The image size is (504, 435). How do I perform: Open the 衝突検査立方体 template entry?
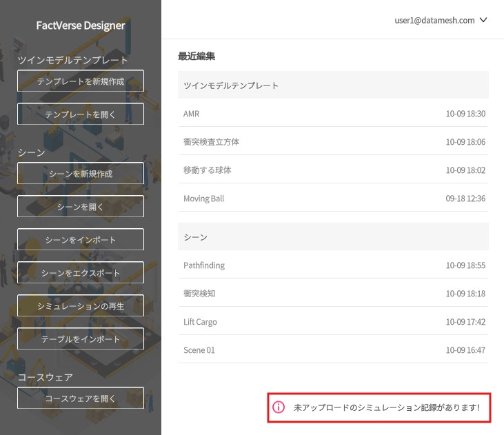[333, 141]
